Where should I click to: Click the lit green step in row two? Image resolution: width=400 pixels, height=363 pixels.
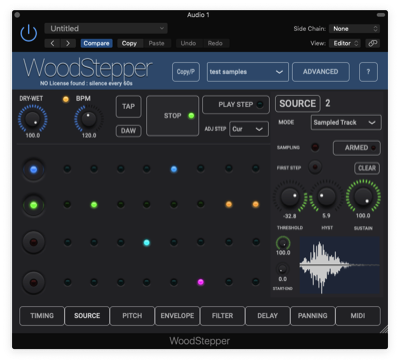94,205
